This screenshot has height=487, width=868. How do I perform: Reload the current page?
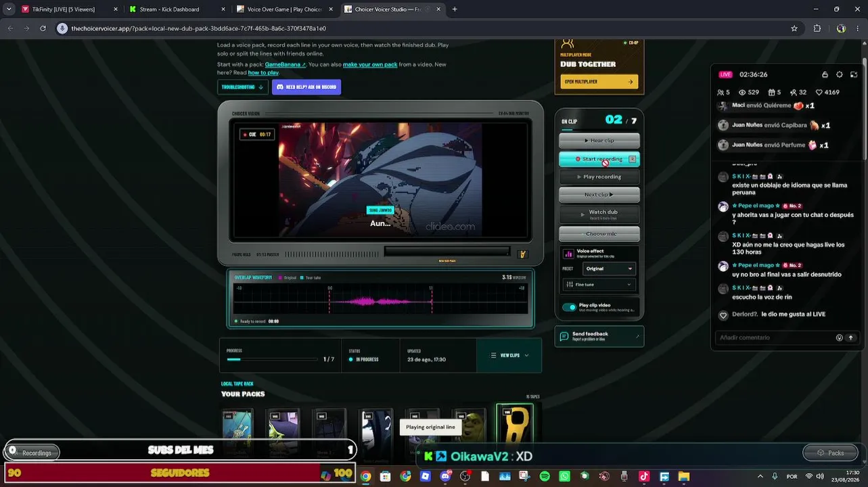43,28
